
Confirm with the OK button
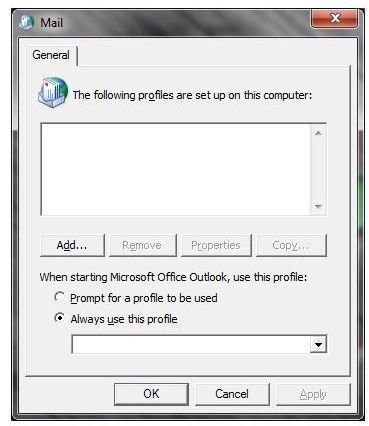pos(151,394)
